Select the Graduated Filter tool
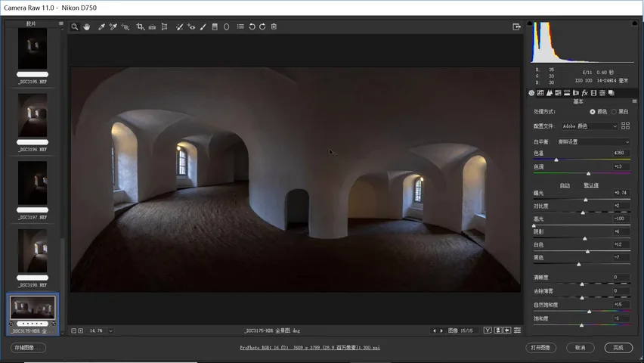644x363 pixels. click(x=215, y=26)
